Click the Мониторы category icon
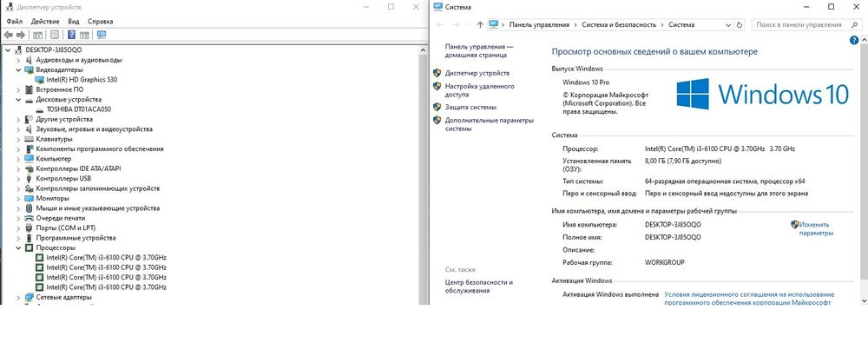This screenshot has width=868, height=356. click(x=30, y=198)
